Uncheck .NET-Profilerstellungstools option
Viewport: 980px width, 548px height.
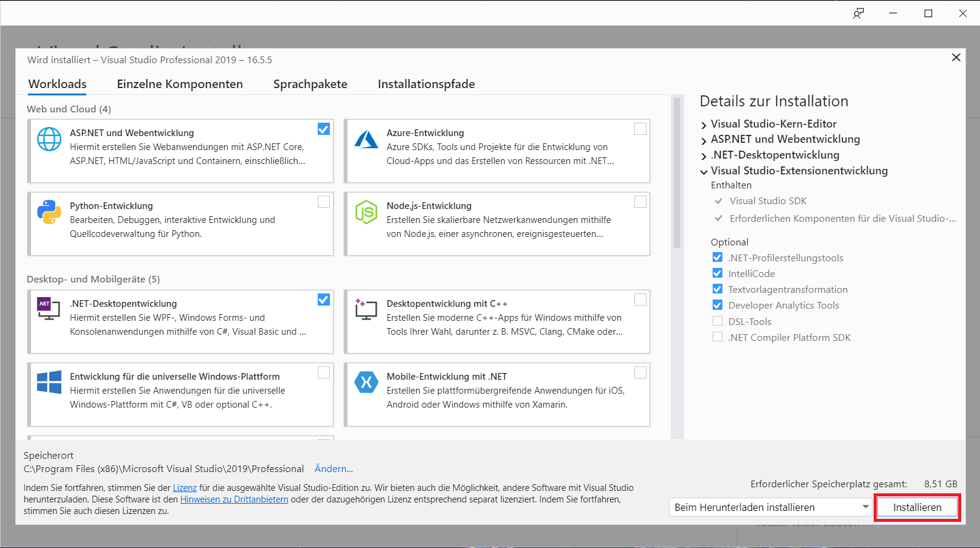click(x=718, y=258)
